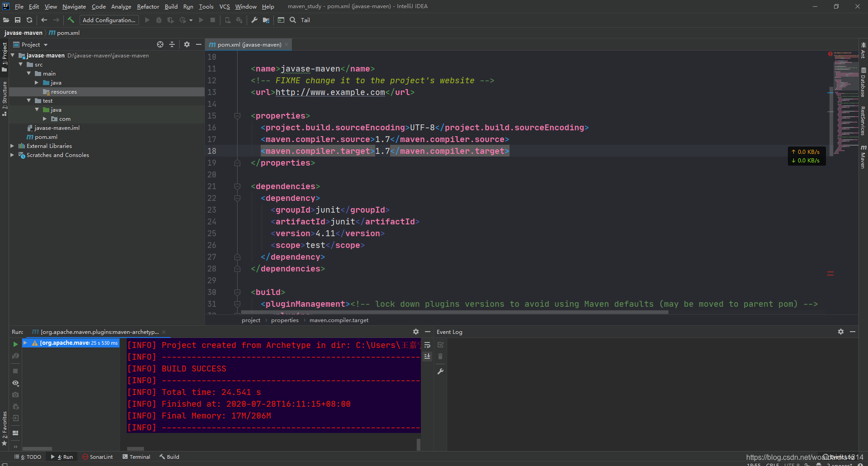This screenshot has height=466, width=868.
Task: Open the SonarLint tool window tab
Action: click(x=98, y=457)
